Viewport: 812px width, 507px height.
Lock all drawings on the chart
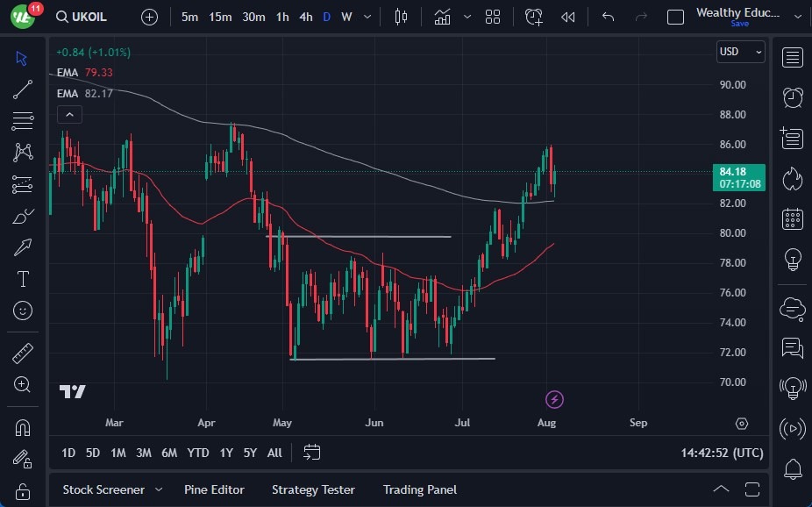(x=22, y=491)
